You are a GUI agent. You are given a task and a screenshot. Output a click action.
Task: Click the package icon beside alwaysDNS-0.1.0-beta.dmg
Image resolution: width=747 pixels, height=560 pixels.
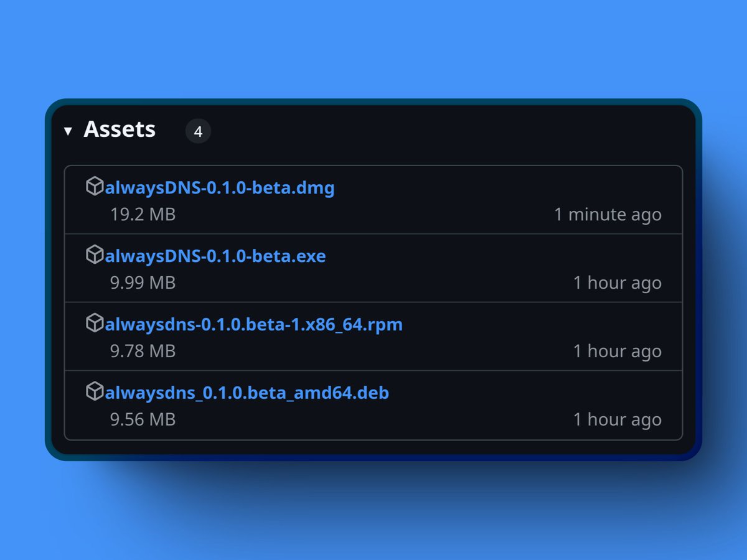95,186
